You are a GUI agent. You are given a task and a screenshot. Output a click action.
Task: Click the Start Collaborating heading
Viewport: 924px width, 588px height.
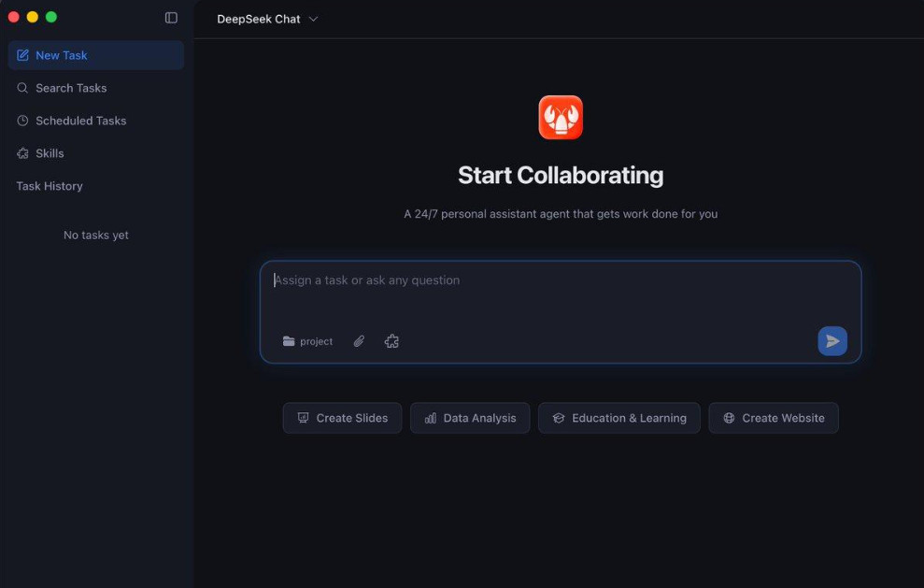pyautogui.click(x=561, y=175)
